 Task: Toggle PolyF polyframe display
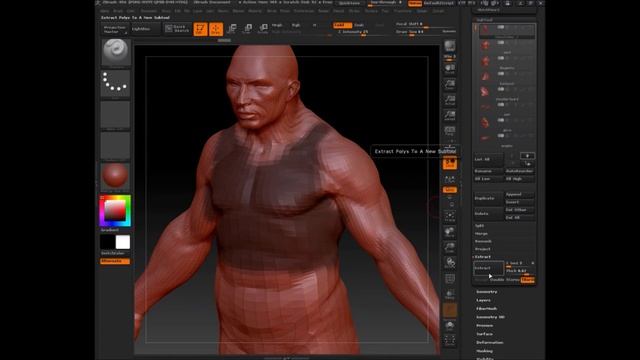[x=449, y=279]
